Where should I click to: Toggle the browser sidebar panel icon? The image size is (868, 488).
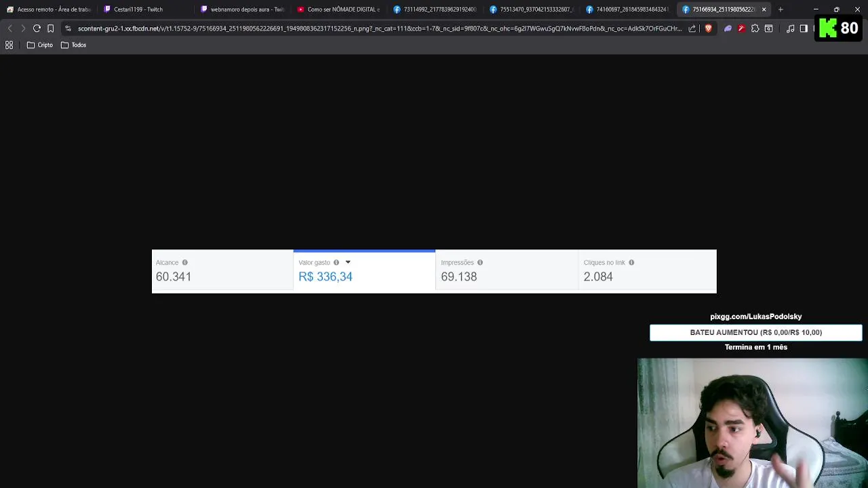coord(804,28)
